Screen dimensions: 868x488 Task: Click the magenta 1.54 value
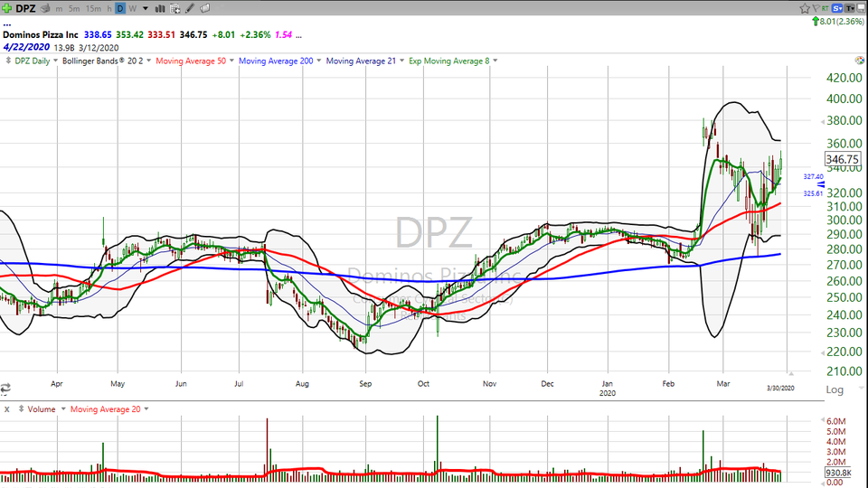(x=283, y=34)
